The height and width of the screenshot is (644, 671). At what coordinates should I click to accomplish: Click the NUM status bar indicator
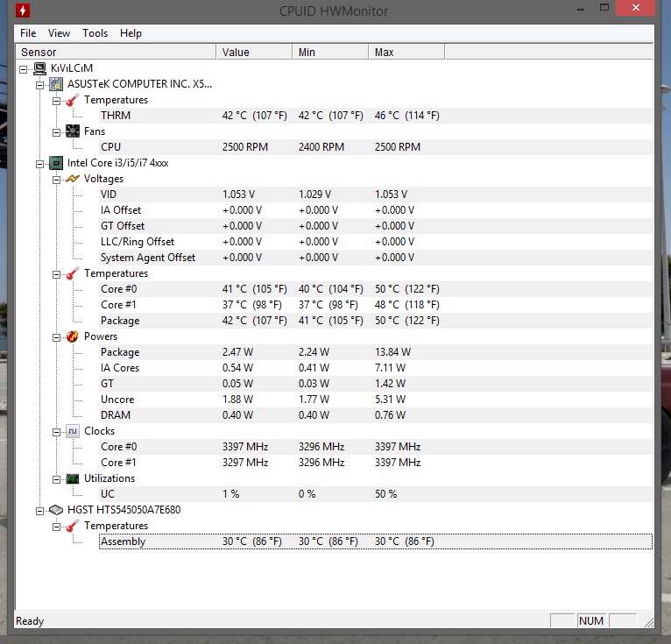591,620
